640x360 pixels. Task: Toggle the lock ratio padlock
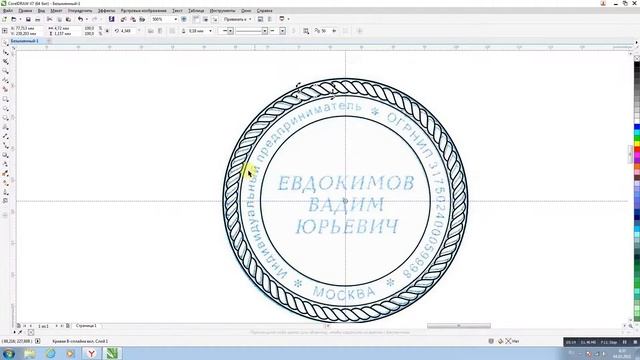(107, 31)
